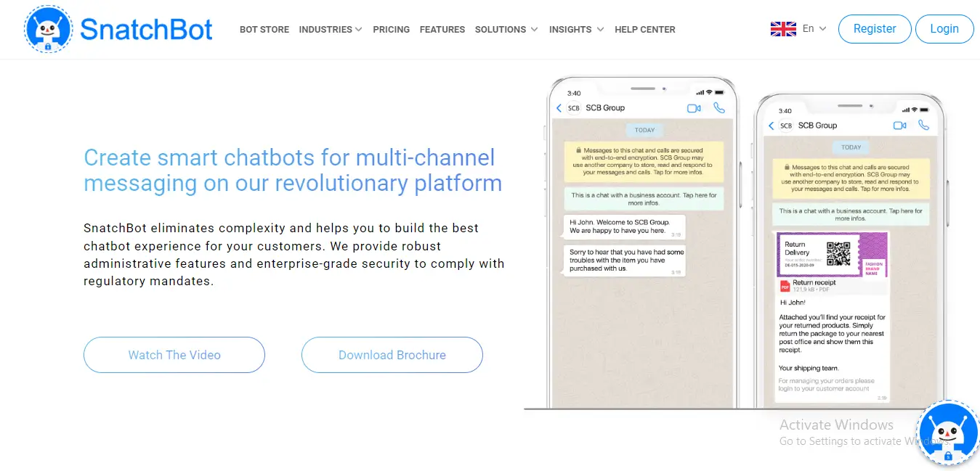The height and width of the screenshot is (471, 980).
Task: Click the Return Delivery image in right phone
Action: coord(833,254)
